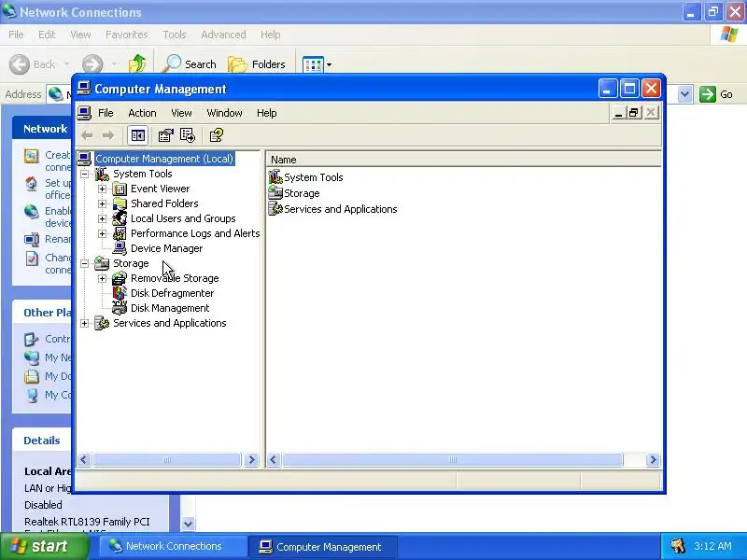
Task: Select the Removable Storage icon
Action: tap(120, 278)
